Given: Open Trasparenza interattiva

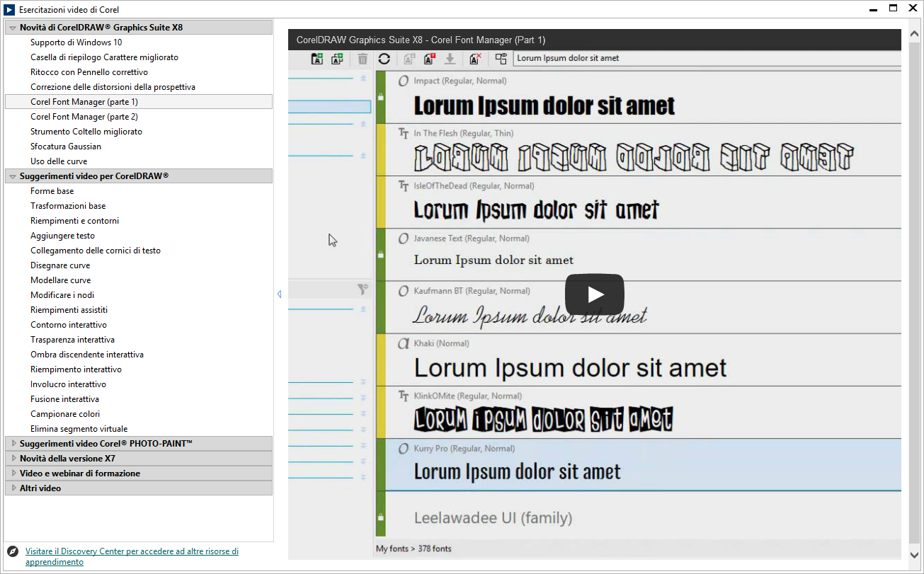Looking at the screenshot, I should (72, 340).
